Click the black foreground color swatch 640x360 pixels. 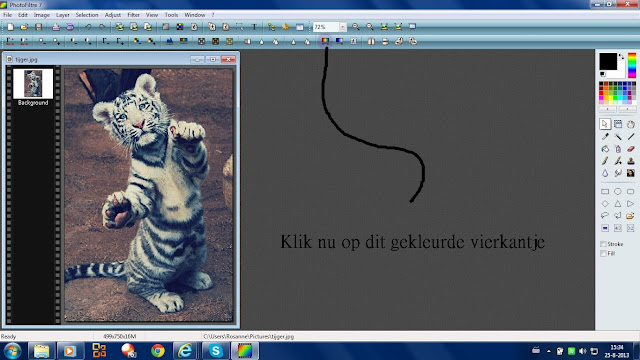pos(608,62)
